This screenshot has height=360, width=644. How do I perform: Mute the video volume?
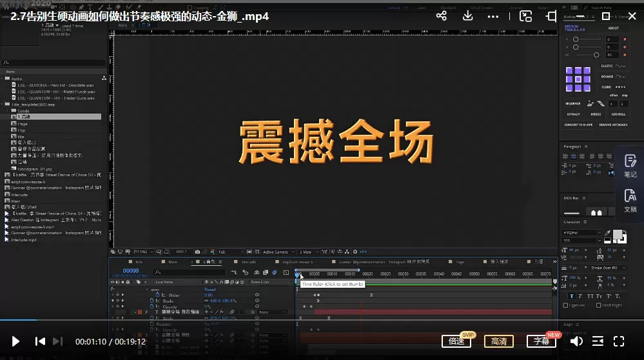[576, 341]
